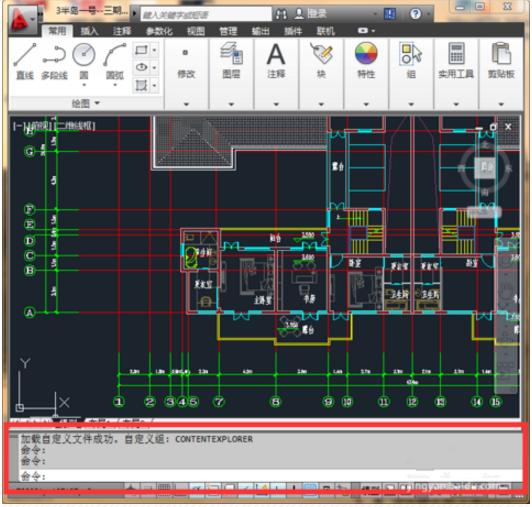
Task: Open the 实用工具 calculator icon
Action: tap(456, 60)
